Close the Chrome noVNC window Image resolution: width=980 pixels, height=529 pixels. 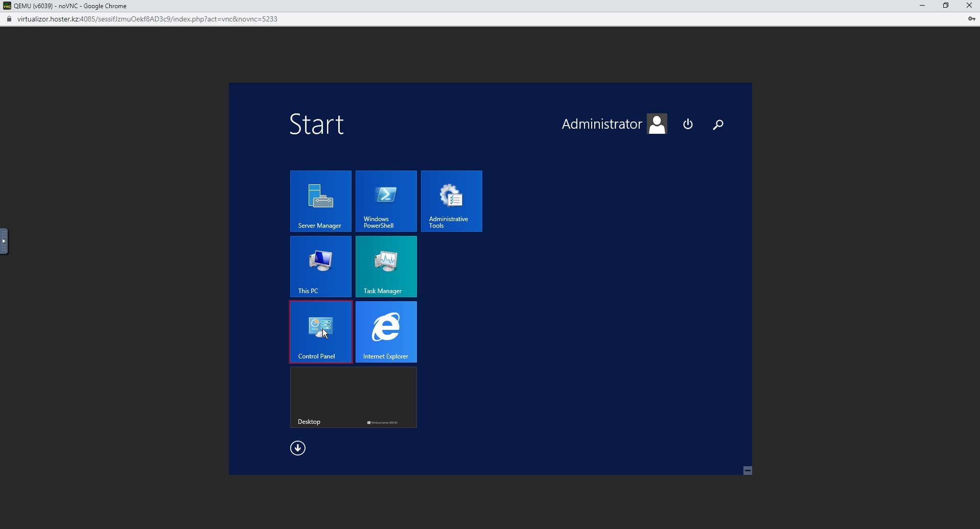tap(969, 6)
